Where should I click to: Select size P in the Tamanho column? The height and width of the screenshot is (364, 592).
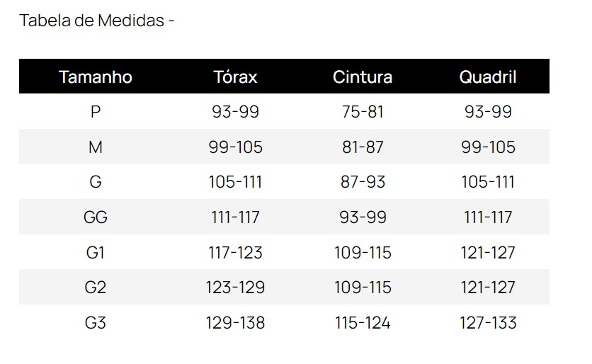tap(96, 112)
